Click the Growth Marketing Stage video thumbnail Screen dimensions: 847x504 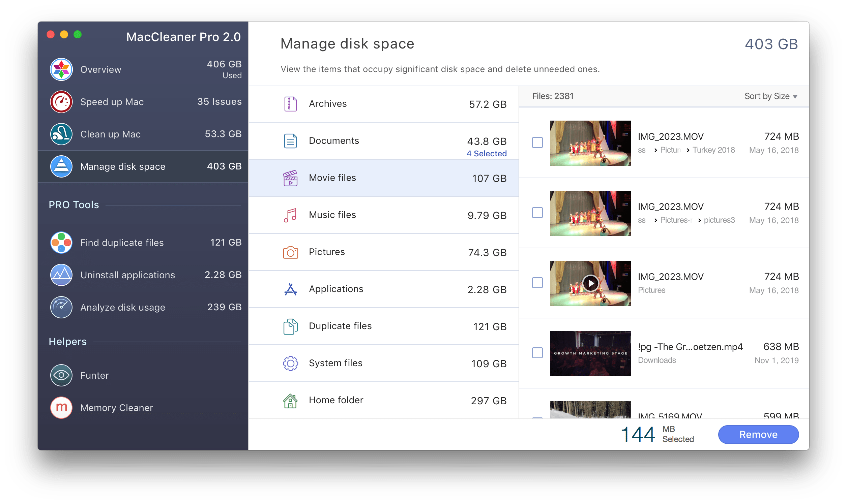[590, 353]
